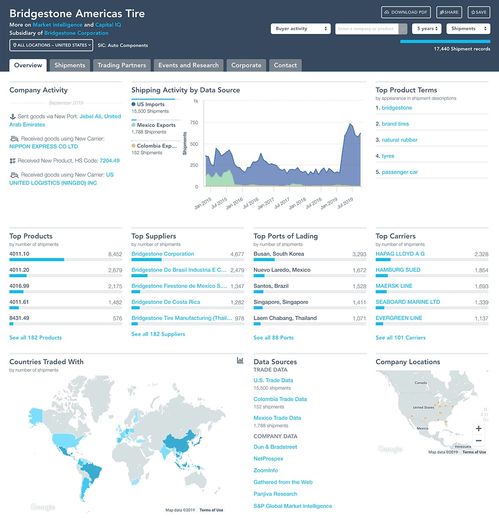Screen dimensions: 499x518
Task: Click the product boxes icon beside HS Code entry
Action: [13, 161]
